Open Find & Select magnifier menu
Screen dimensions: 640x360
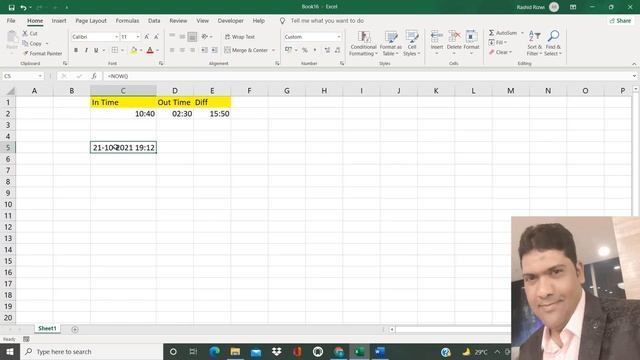tap(553, 43)
